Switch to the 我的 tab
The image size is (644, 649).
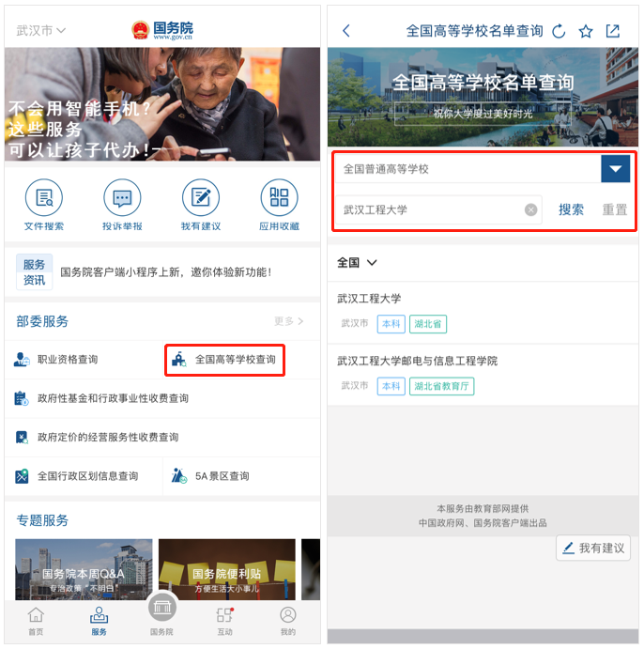(x=288, y=621)
